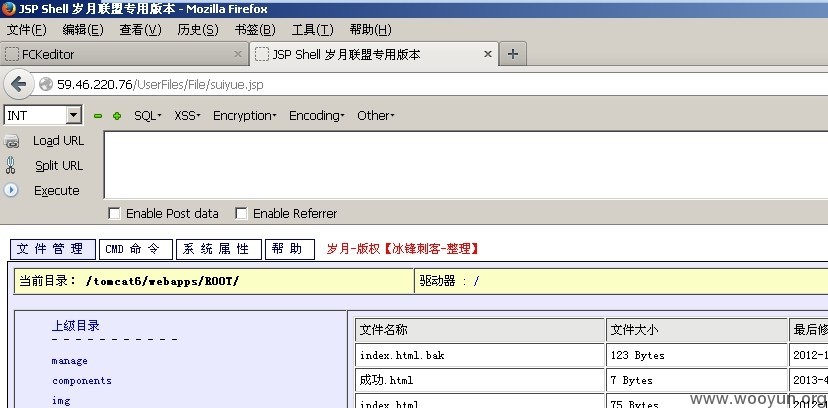The image size is (828, 408).
Task: Expand the Other menu in HackBar
Action: [375, 116]
